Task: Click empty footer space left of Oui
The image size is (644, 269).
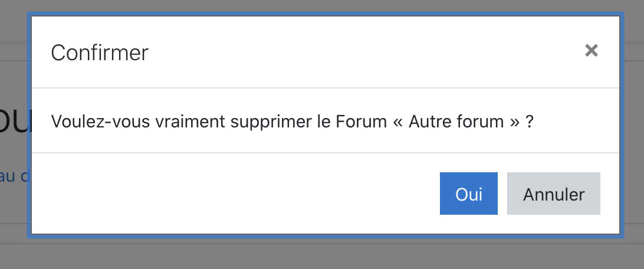Action: [x=234, y=193]
